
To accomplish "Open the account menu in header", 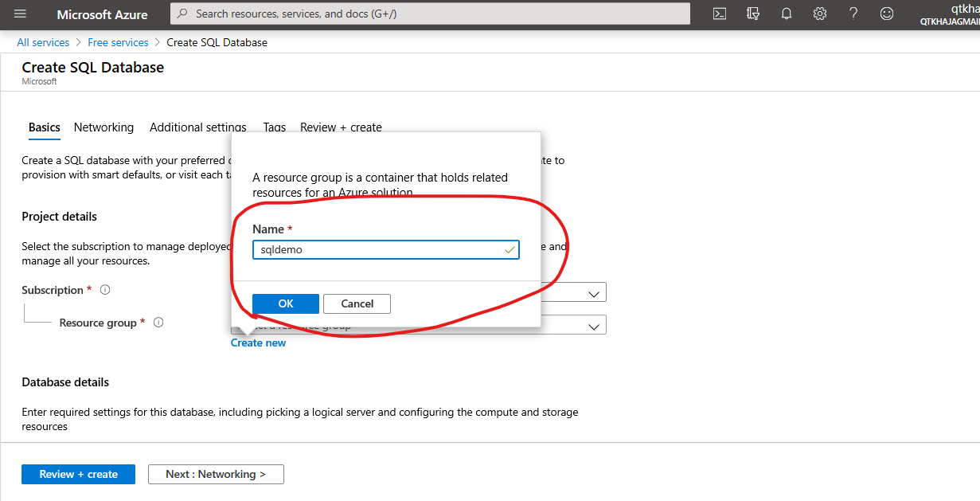I will click(949, 14).
